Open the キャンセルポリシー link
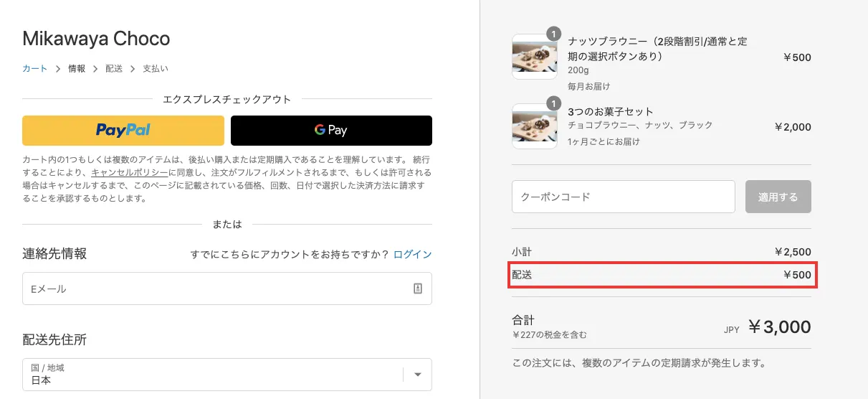 [130, 173]
